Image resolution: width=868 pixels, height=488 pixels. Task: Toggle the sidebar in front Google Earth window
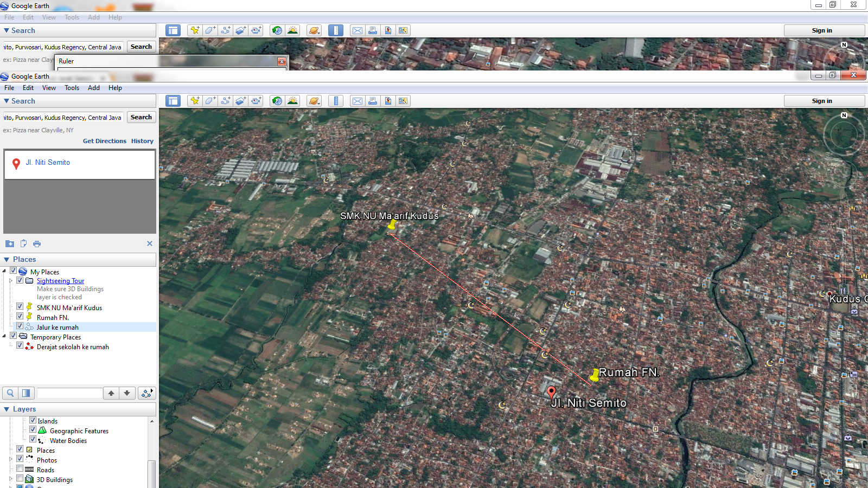pos(173,101)
